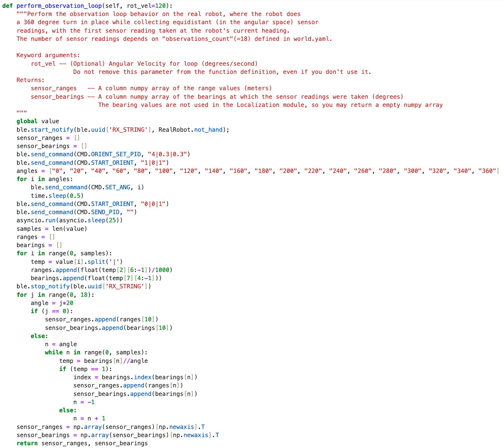Viewport: 504px width, 448px height.
Task: Click sensor_bearings.append(bearings[10]) line
Action: point(109,328)
